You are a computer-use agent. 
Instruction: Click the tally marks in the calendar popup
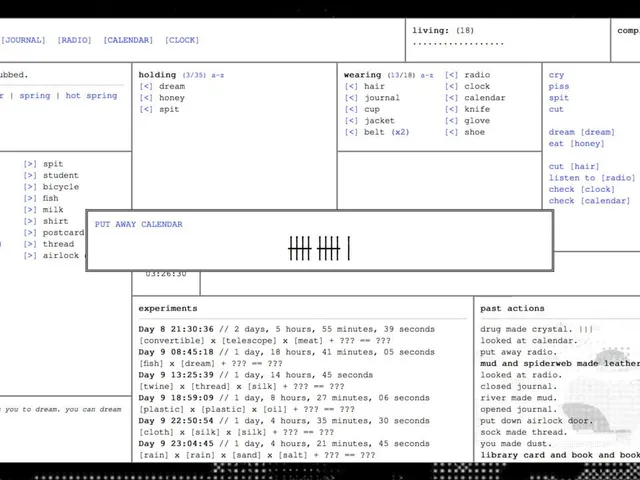[319, 248]
